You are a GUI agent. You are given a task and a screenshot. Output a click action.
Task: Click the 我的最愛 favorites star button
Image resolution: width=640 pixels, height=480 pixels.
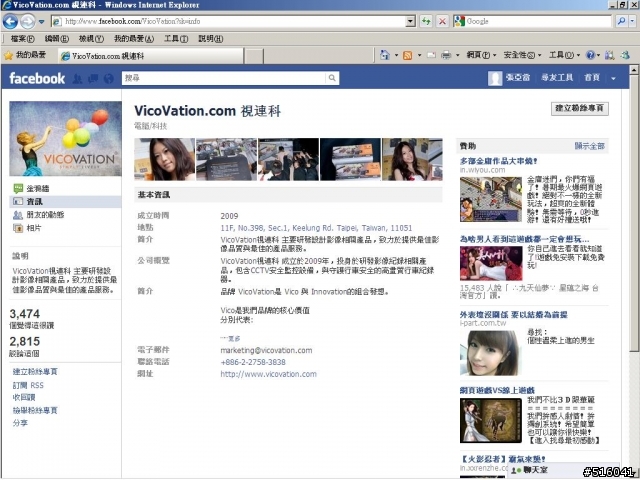[x=25, y=55]
